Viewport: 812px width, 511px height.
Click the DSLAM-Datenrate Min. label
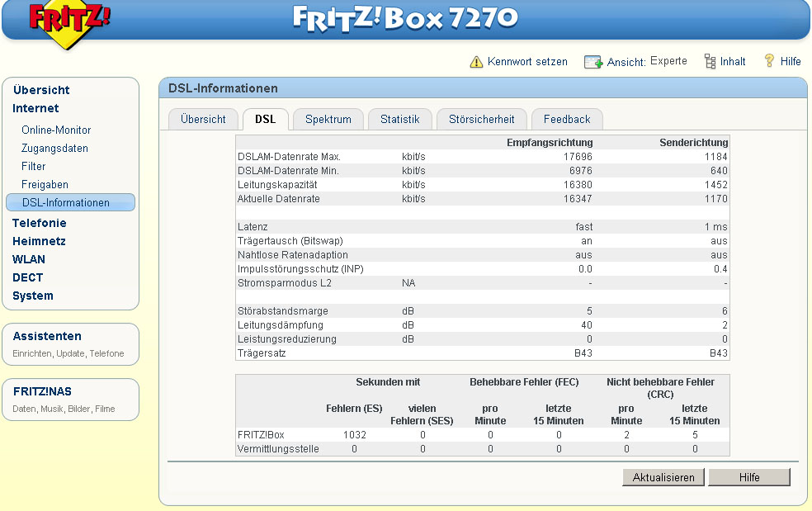(288, 171)
